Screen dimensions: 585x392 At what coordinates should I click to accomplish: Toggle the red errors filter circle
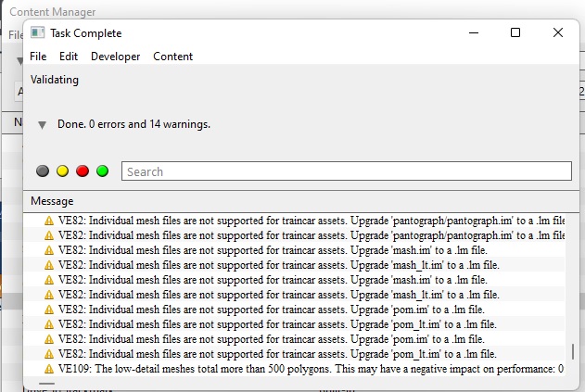83,171
